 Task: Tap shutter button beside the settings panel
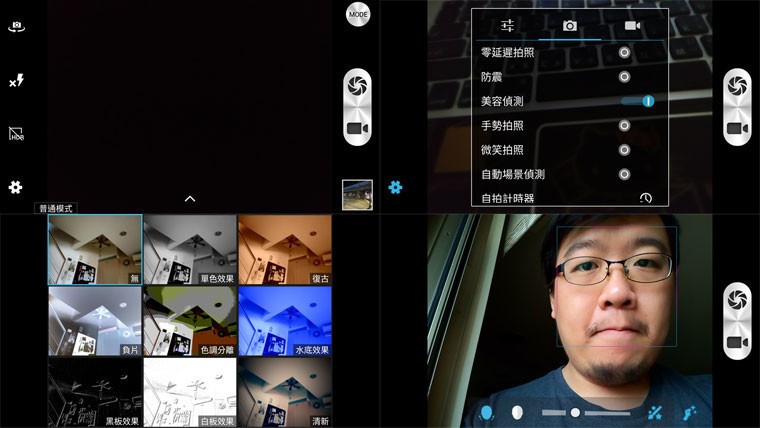point(737,87)
